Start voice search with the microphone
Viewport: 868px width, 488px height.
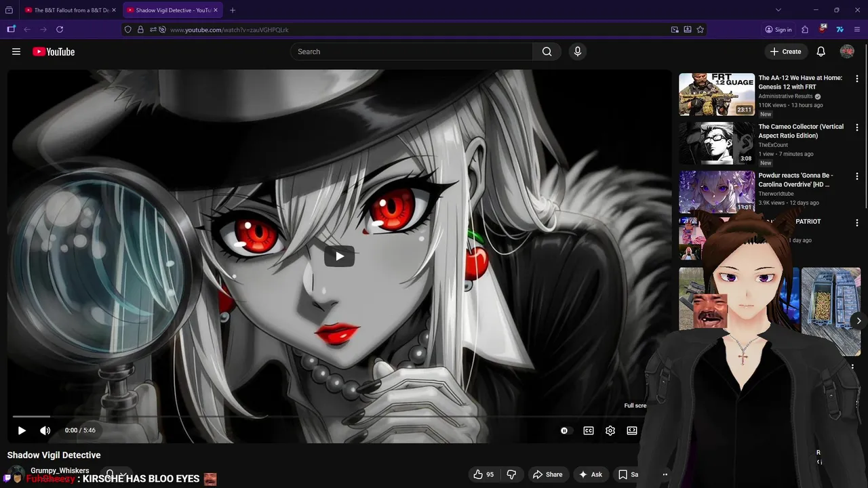577,52
